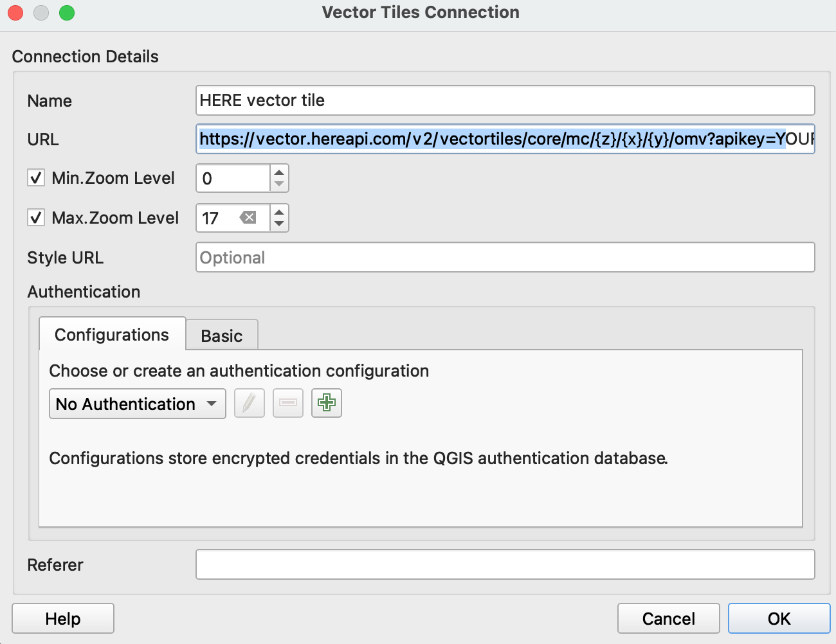Add new authentication configuration plus icon
This screenshot has width=836, height=644.
tap(327, 404)
